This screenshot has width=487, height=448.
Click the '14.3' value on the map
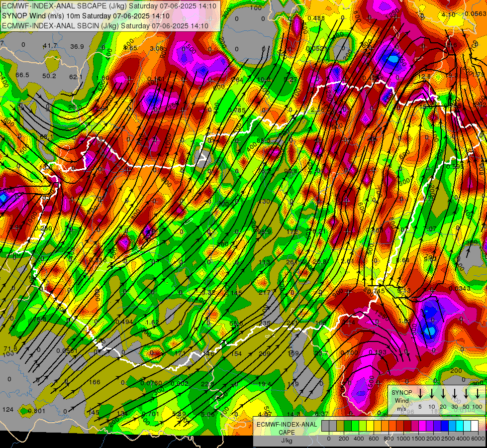(293, 414)
